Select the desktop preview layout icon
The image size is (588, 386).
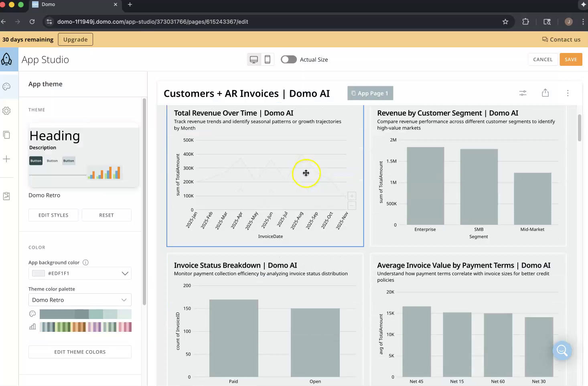point(254,59)
